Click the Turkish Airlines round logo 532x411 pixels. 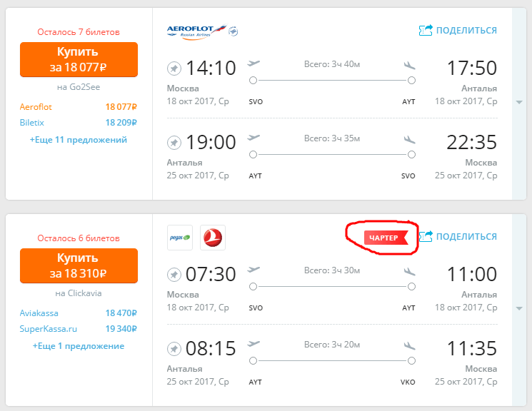(212, 238)
